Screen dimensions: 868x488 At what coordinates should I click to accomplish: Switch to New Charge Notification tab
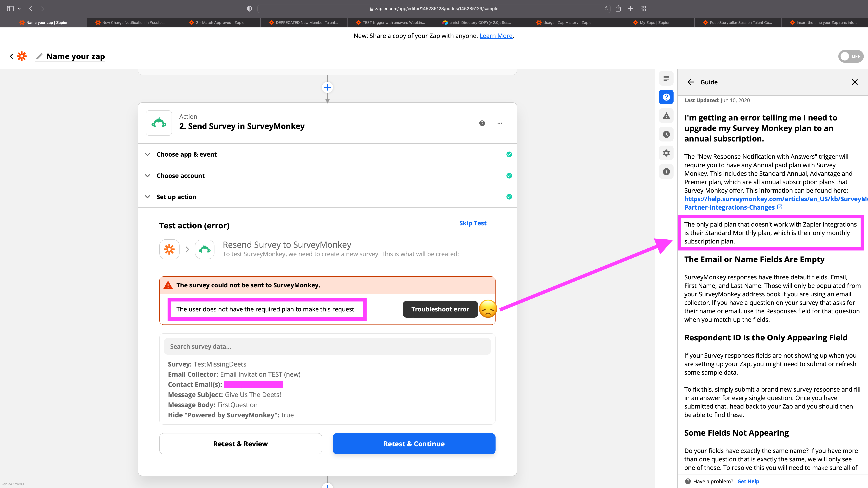pyautogui.click(x=130, y=23)
